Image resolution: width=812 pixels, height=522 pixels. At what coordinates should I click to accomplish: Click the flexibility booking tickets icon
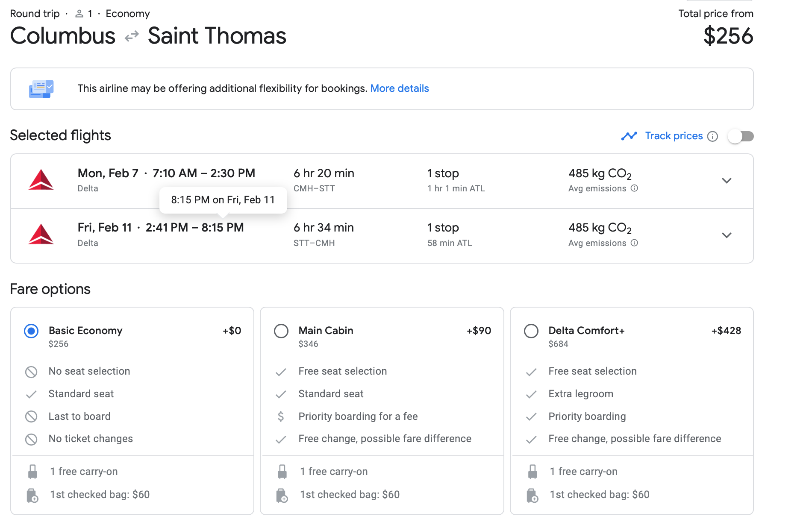pos(41,89)
